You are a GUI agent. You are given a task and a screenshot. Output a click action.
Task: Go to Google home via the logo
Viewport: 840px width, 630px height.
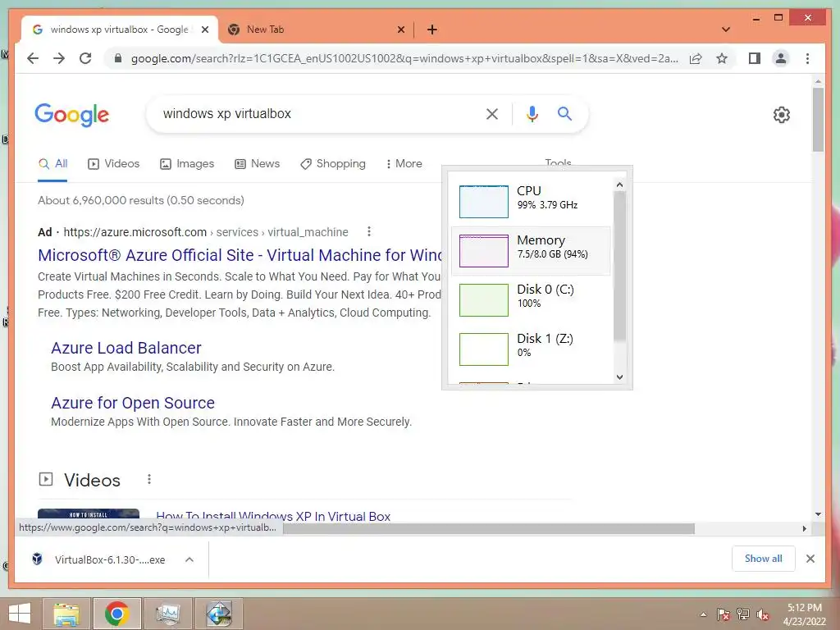pos(72,115)
